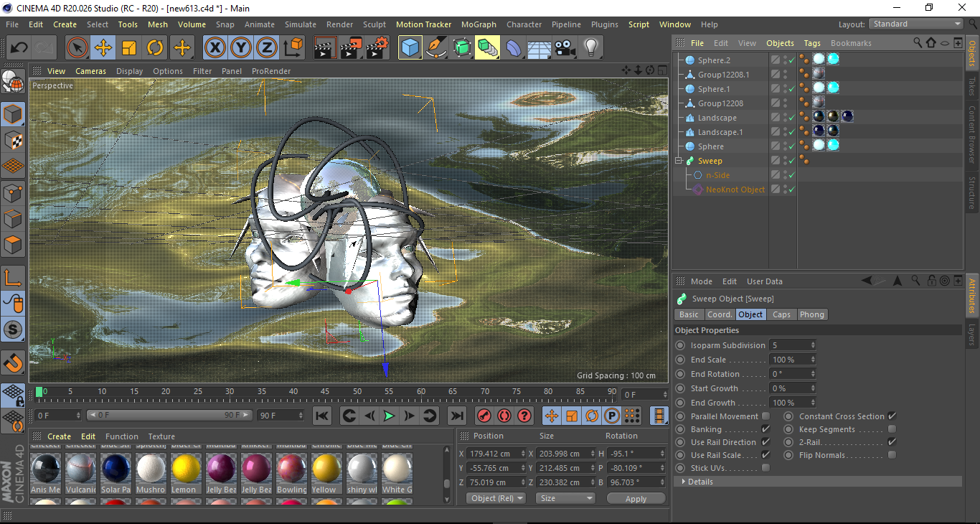This screenshot has height=524, width=980.
Task: Open the Sculpt menu
Action: (374, 24)
